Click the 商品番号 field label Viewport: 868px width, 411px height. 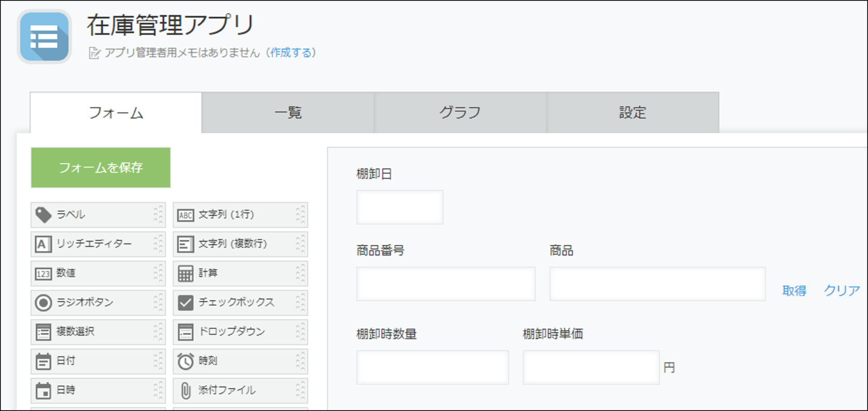380,250
